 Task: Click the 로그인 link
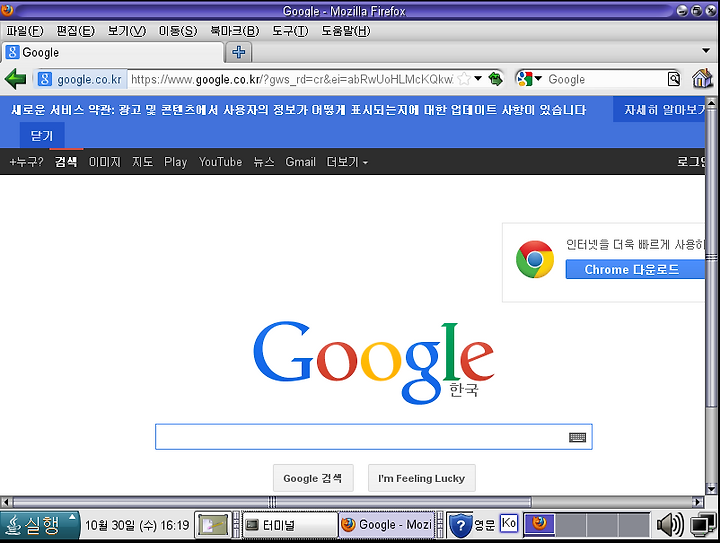click(x=691, y=162)
